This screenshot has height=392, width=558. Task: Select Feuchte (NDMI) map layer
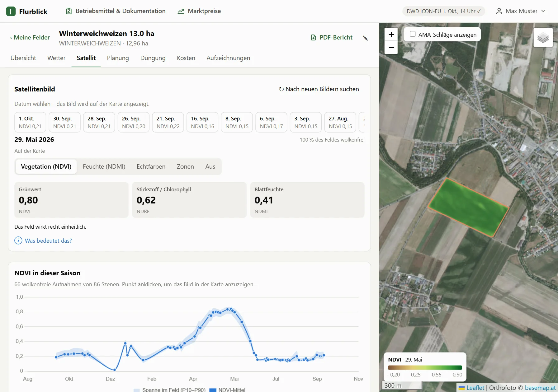tap(104, 166)
